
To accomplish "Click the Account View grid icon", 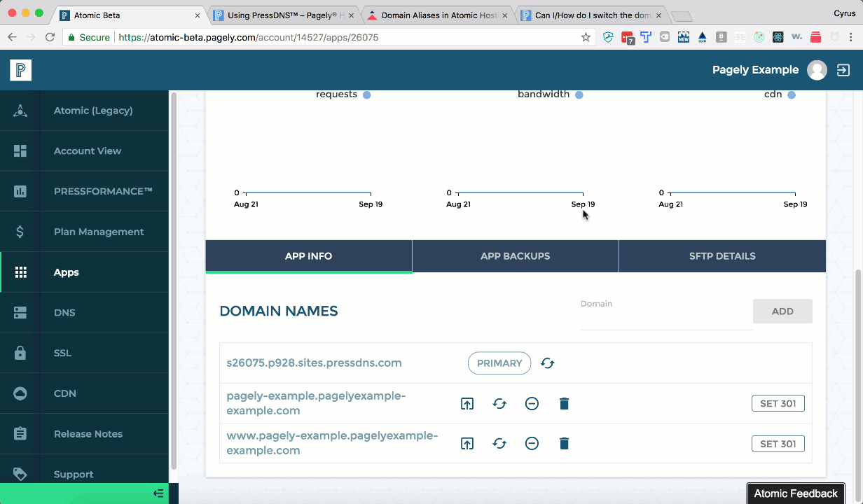I will click(x=20, y=151).
